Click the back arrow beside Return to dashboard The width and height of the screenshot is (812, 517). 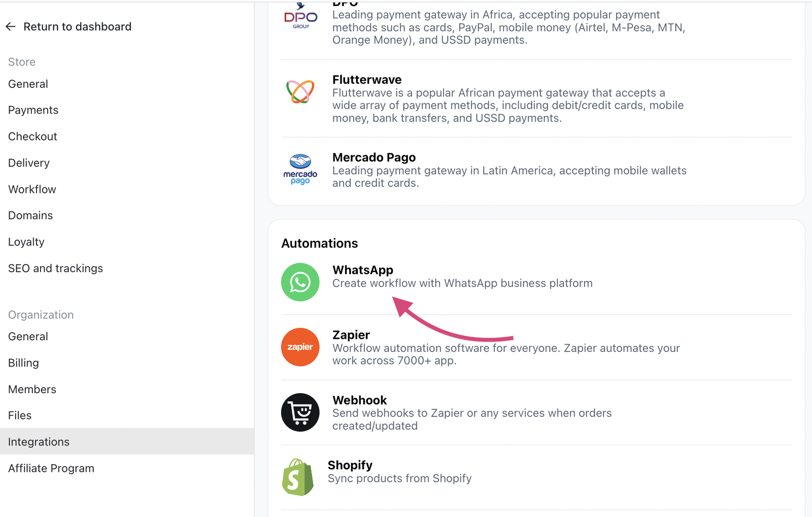point(11,26)
